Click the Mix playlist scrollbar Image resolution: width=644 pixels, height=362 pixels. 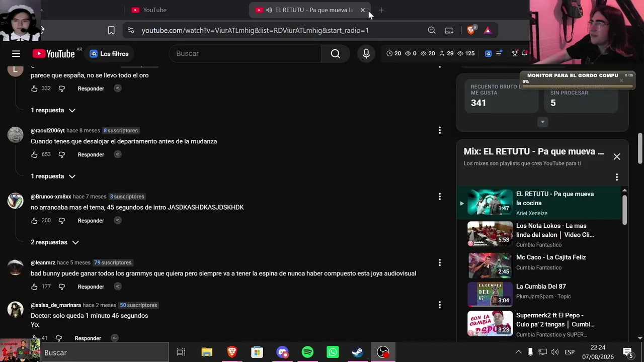[625, 209]
